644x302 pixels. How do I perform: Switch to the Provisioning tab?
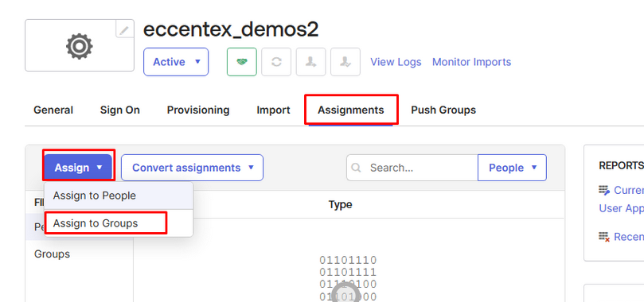pyautogui.click(x=198, y=110)
